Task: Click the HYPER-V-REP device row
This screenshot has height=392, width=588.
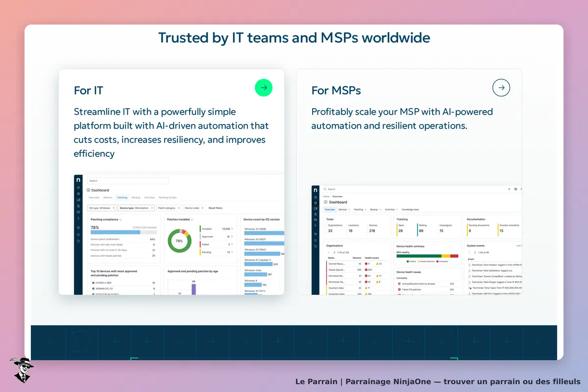Action: point(123,283)
